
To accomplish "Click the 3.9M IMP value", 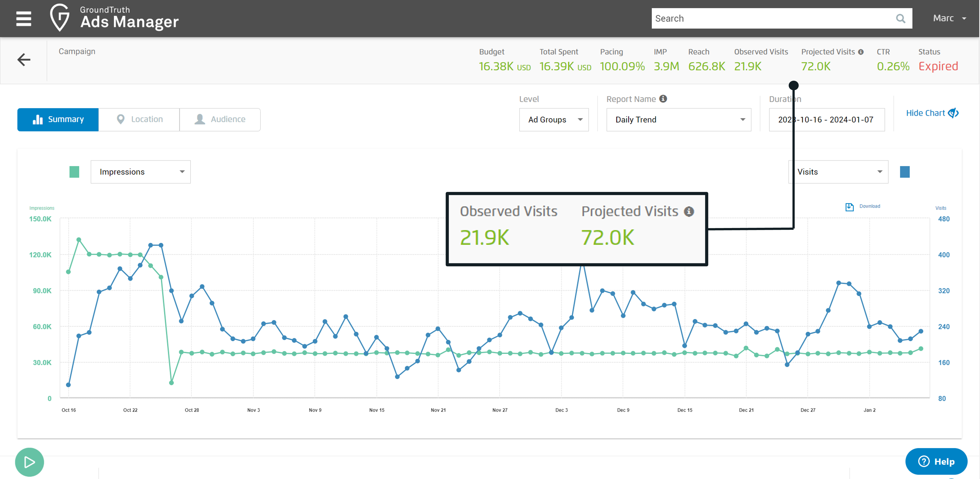I will click(x=666, y=66).
